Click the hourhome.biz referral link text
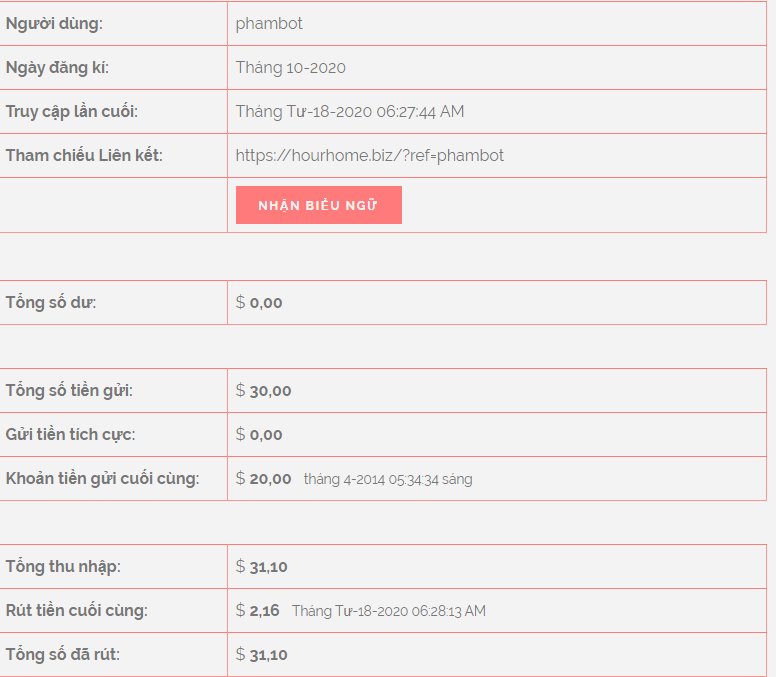Screen dimensions: 776x677 point(369,155)
